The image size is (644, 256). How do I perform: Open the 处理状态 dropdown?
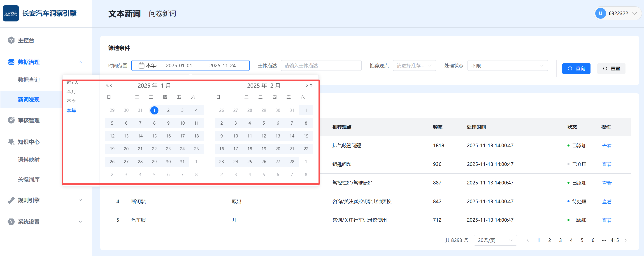[507, 65]
